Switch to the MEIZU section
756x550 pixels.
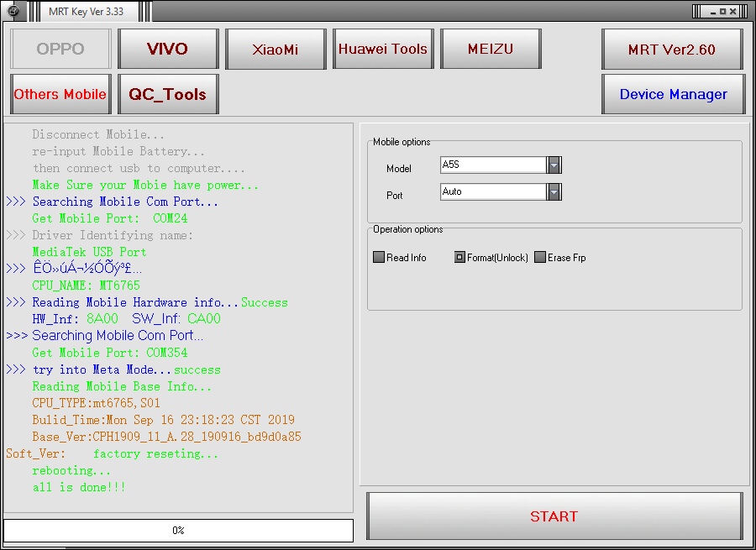pos(491,49)
